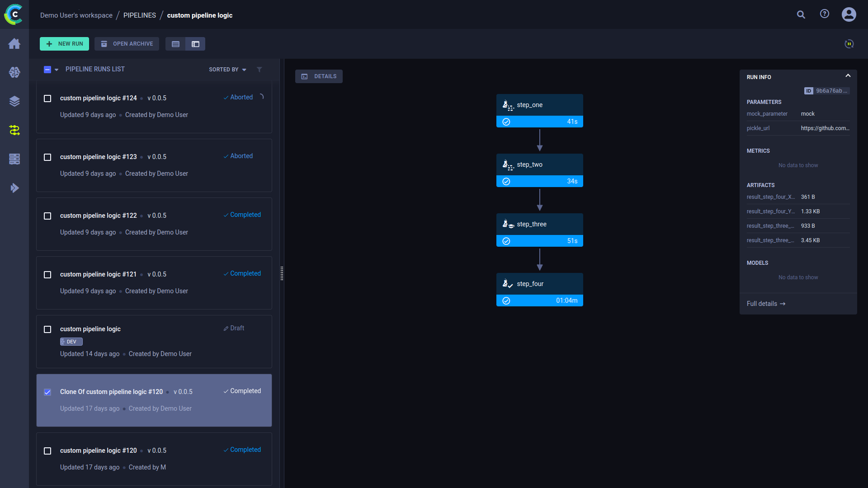Screen dimensions: 868x488
Task: Open the Workers and Queues icon in sidebar
Action: pyautogui.click(x=14, y=159)
